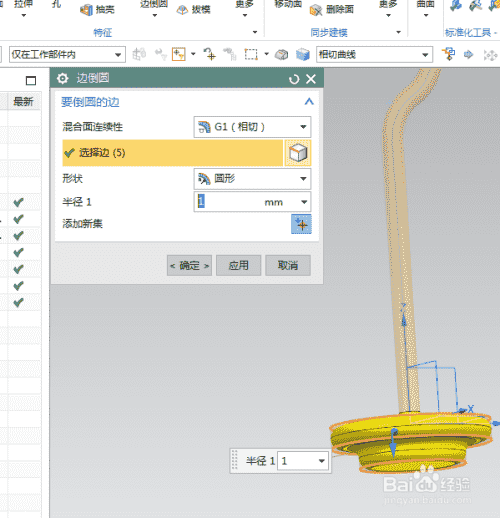Click the 标准化工具 group label
This screenshot has height=518, width=500.
[468, 33]
